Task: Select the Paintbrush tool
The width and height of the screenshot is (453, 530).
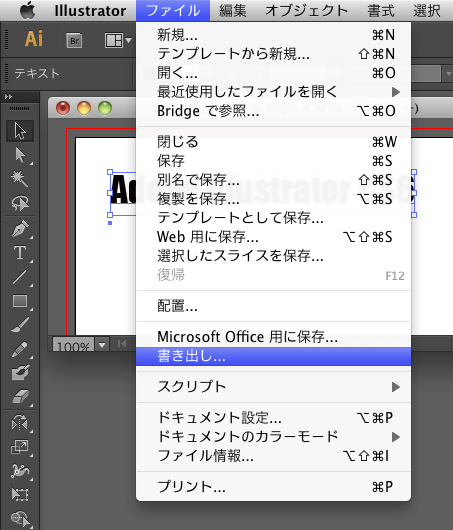Action: click(x=20, y=324)
